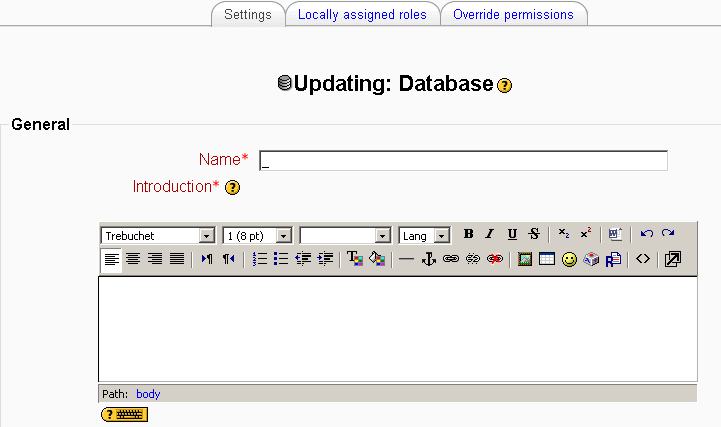Open the insert smiley picker
The image size is (721, 427).
569,259
